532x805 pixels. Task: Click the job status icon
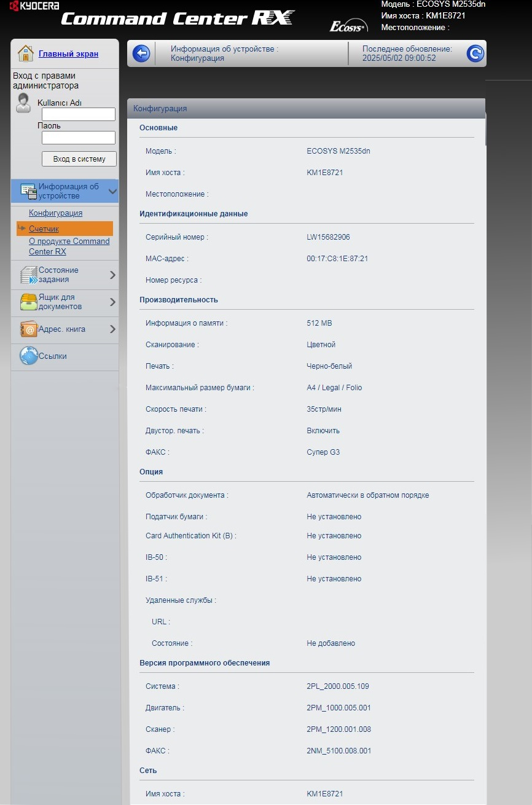tap(28, 275)
